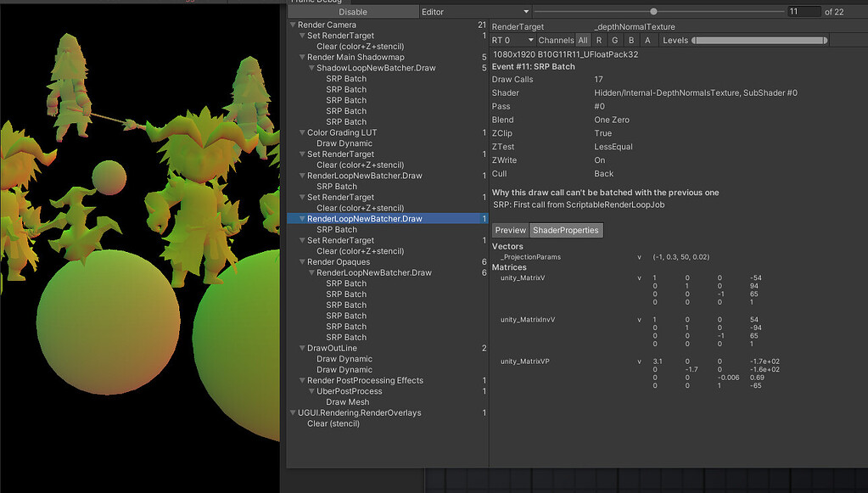The height and width of the screenshot is (493, 868).
Task: Show all color channels with the All button
Action: (582, 40)
